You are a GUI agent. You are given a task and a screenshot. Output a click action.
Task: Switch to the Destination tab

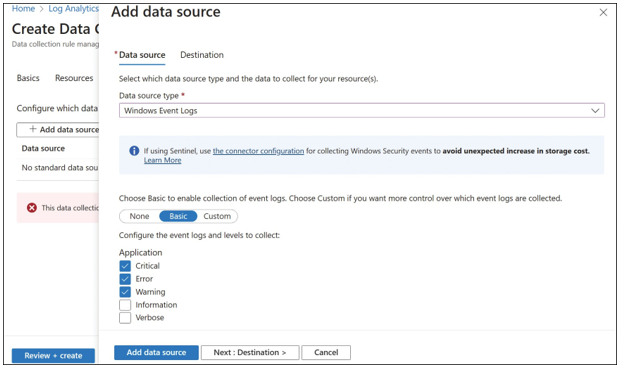click(x=202, y=55)
